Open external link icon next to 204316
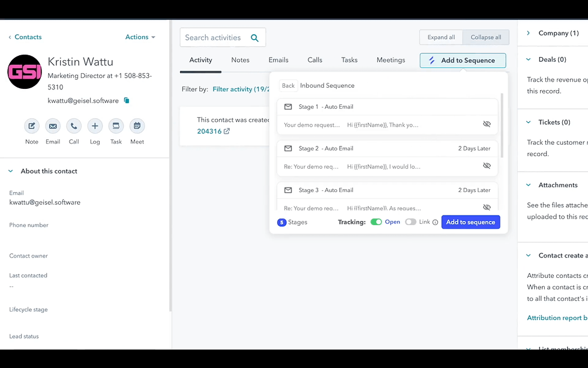The height and width of the screenshot is (368, 588). click(x=227, y=131)
